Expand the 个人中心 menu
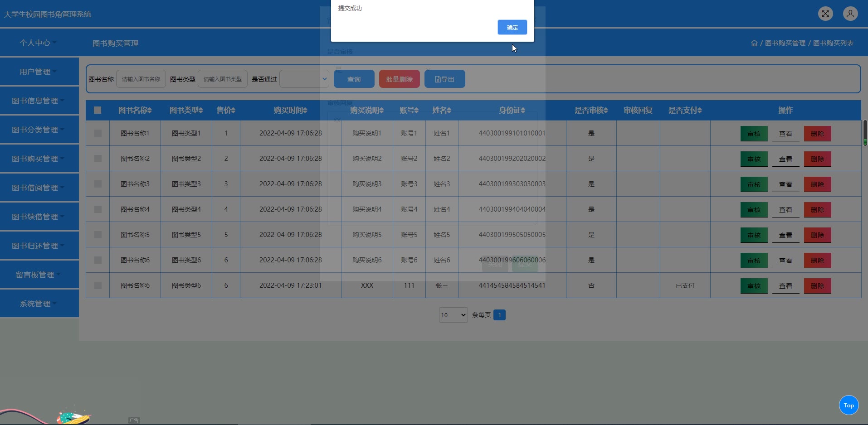The image size is (868, 425). click(38, 43)
